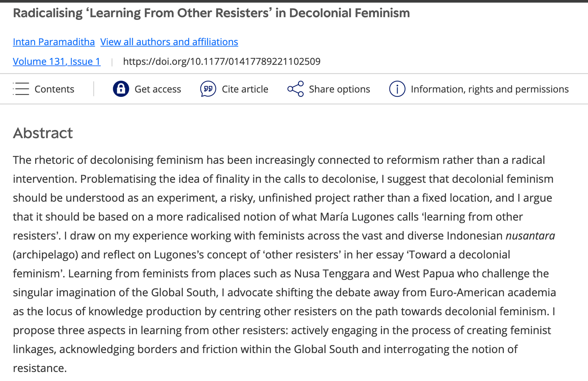The image size is (588, 381).
Task: Select the Get access text
Action: click(x=158, y=89)
